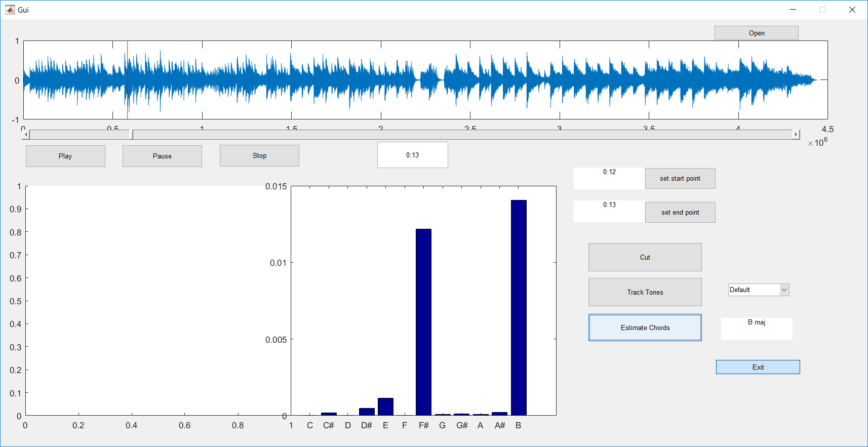Open the Default dropdown menu

758,290
